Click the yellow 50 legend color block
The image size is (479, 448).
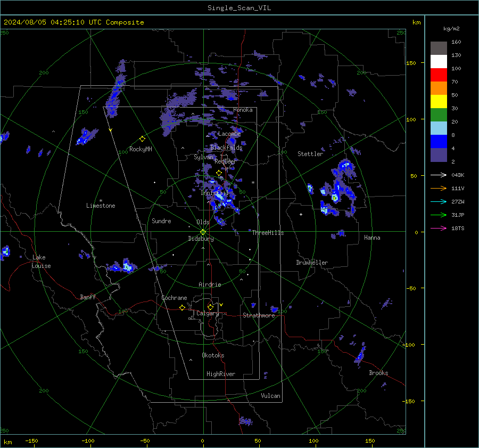click(439, 102)
